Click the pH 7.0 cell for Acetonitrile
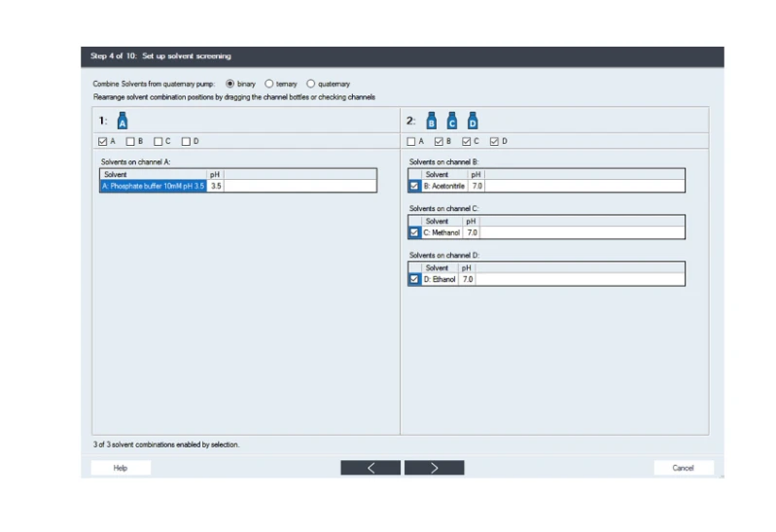The width and height of the screenshot is (776, 532). pyautogui.click(x=477, y=186)
